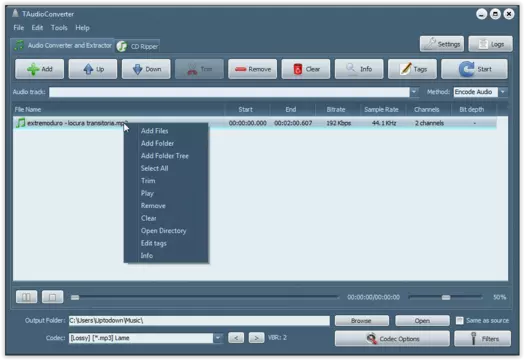The width and height of the screenshot is (524, 360).
Task: Enable Same as source checkbox
Action: pyautogui.click(x=460, y=321)
